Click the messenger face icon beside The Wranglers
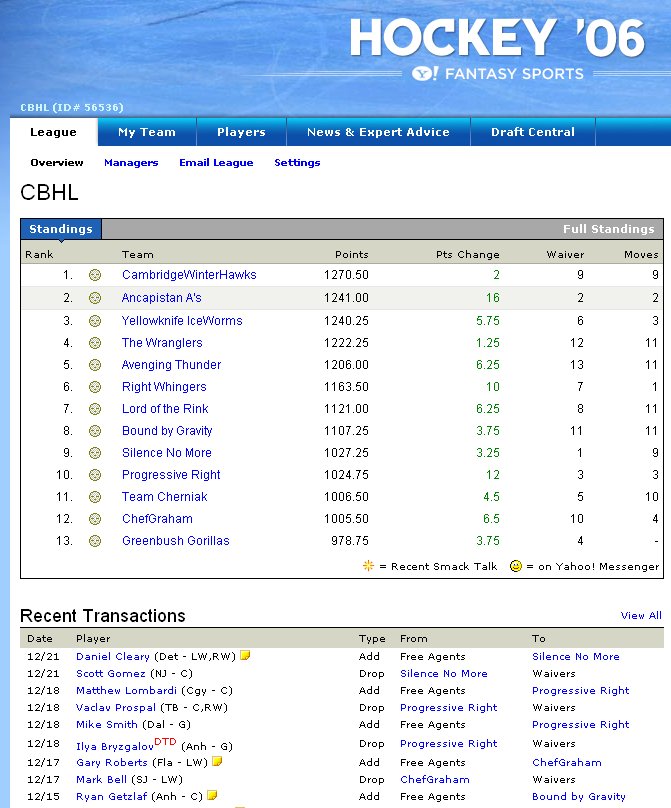Viewport: 671px width, 808px height. coord(95,343)
